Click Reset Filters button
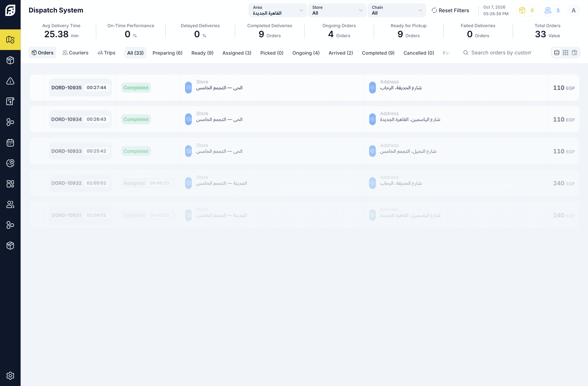 tap(450, 10)
